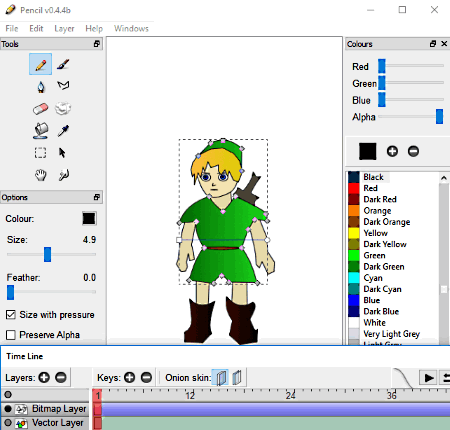
Task: Select Very Light Grey in colour list
Action: (x=391, y=334)
